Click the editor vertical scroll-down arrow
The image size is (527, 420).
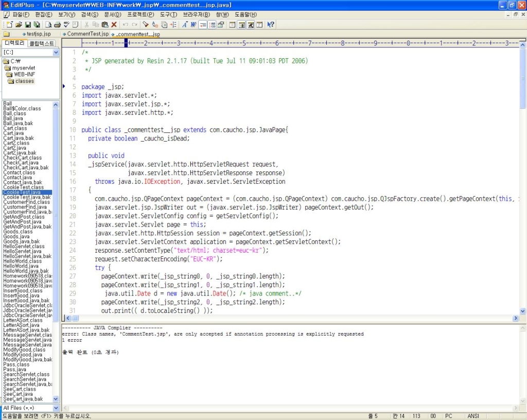(x=523, y=311)
